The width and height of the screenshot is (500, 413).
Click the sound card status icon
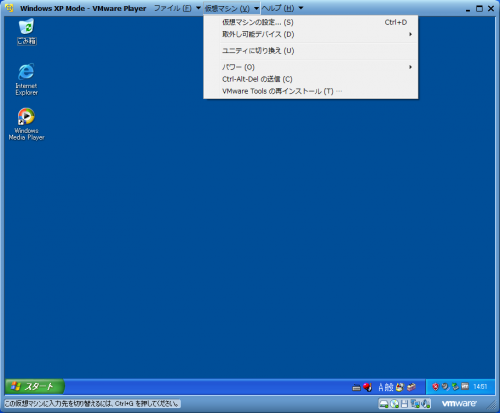[x=426, y=404]
